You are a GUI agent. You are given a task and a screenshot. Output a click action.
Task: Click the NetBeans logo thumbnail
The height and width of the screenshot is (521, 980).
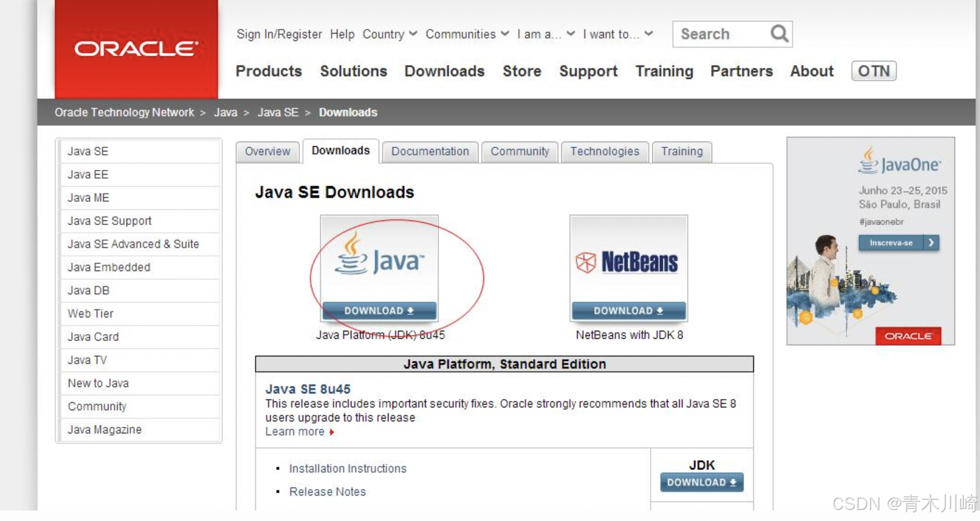pyautogui.click(x=629, y=259)
